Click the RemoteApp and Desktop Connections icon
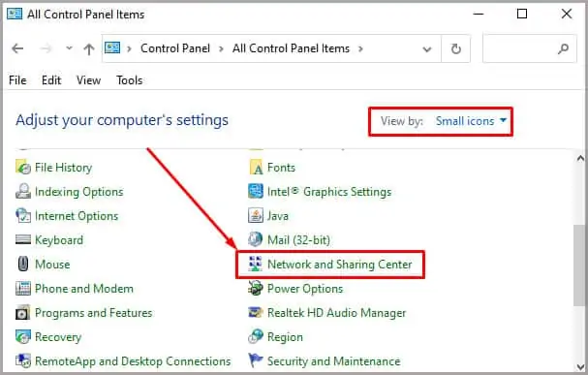This screenshot has height=375, width=588. (23, 361)
